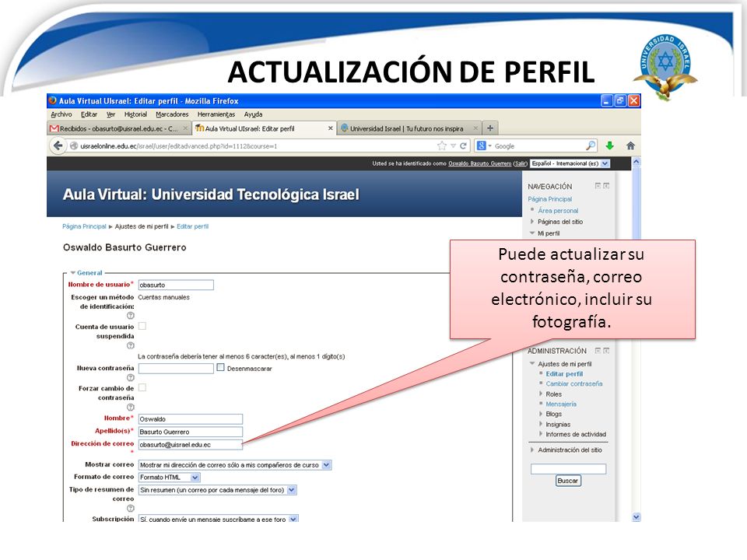Expand Blogs in administration block
747x560 pixels.
click(x=541, y=414)
